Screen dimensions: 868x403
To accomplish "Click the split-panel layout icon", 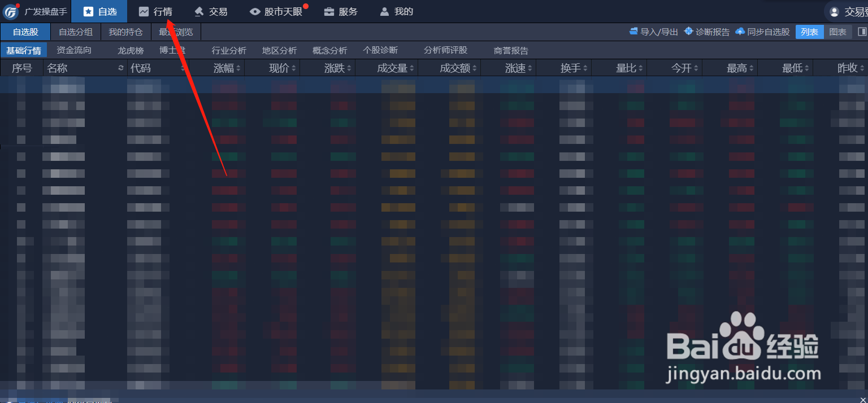I will [861, 32].
